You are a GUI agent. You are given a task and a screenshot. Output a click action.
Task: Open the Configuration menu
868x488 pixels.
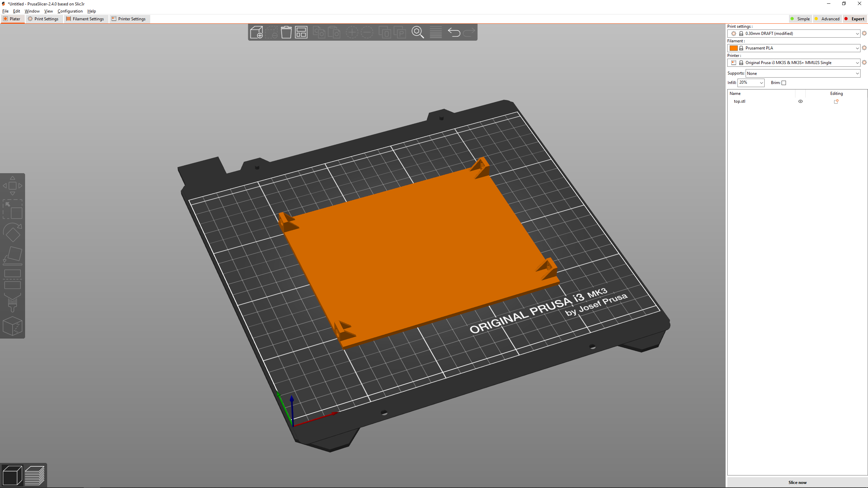click(x=70, y=11)
